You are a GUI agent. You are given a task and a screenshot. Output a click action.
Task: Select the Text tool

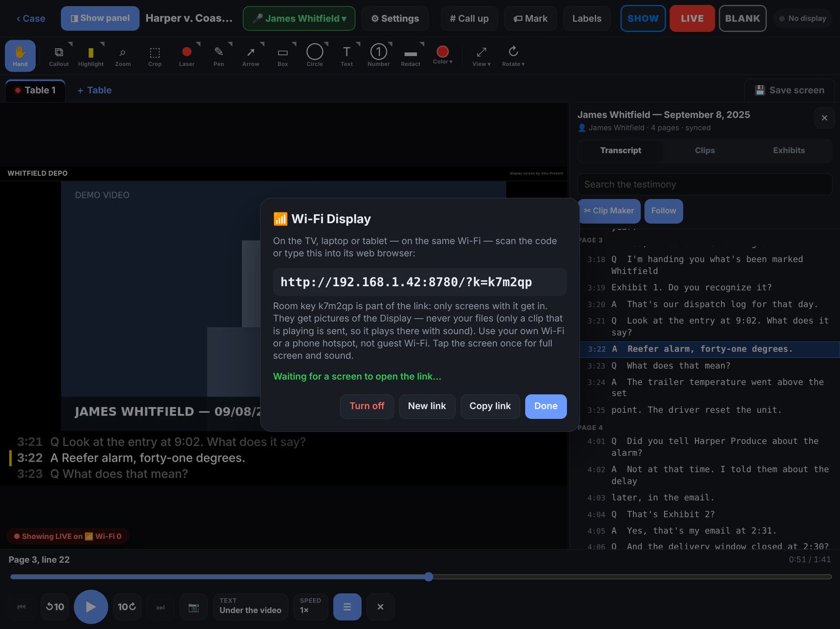point(347,56)
